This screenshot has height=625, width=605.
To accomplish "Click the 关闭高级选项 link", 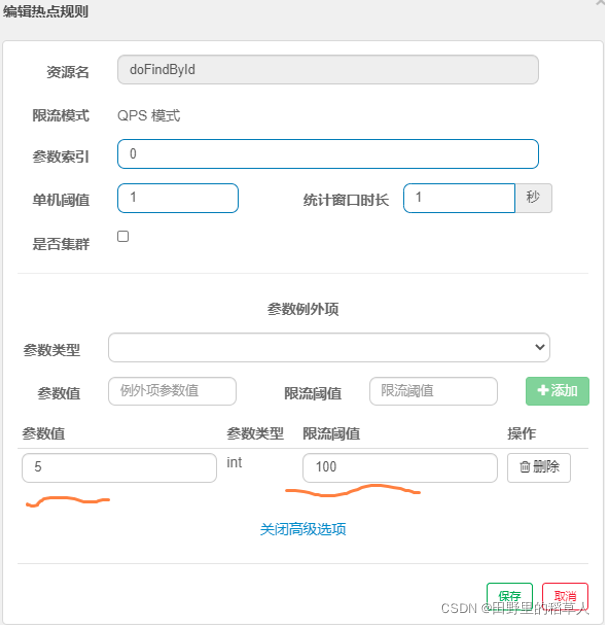I will (x=303, y=529).
